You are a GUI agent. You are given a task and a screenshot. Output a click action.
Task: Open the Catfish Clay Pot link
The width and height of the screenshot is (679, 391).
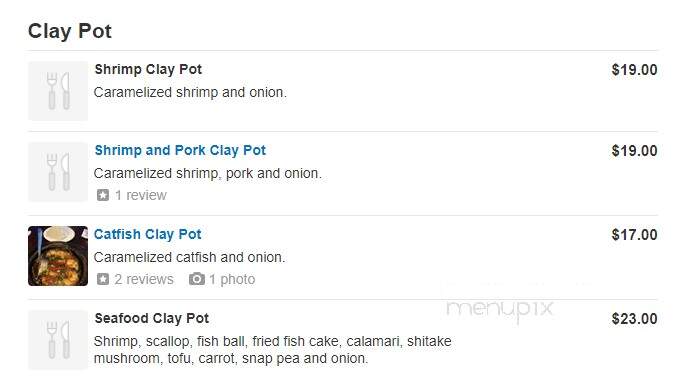148,234
